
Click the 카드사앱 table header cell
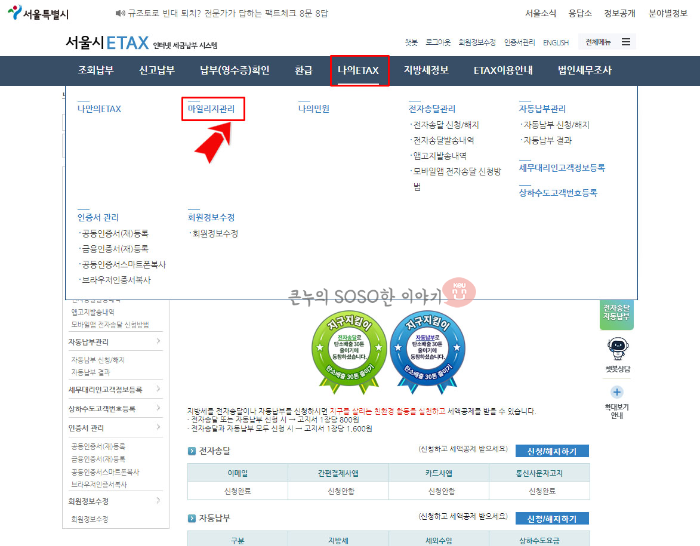click(439, 473)
